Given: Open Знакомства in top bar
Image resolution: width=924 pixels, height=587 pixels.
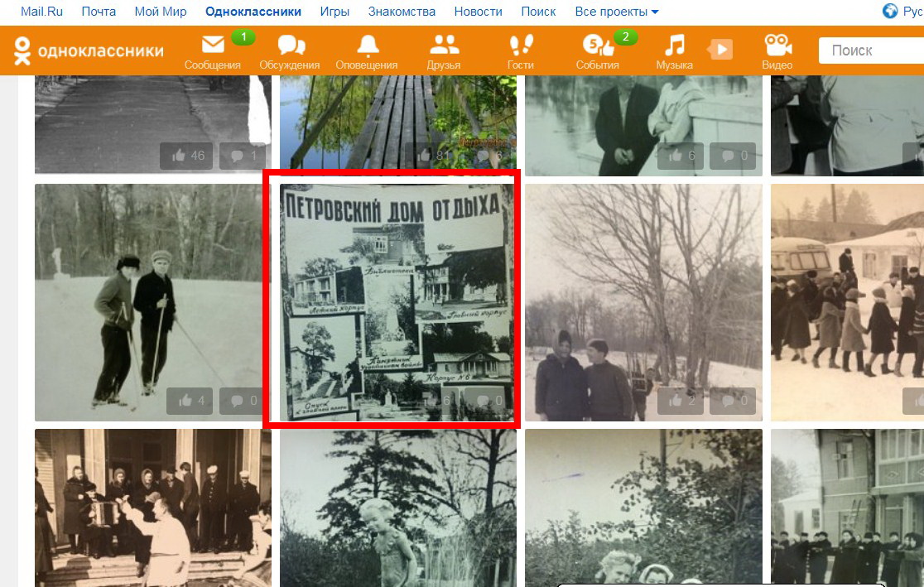Looking at the screenshot, I should pos(402,12).
